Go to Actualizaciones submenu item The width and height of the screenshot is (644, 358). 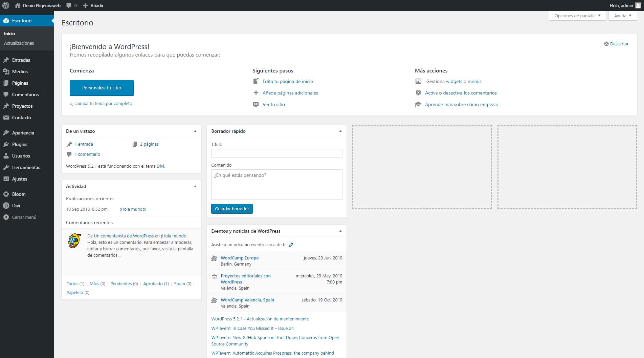pyautogui.click(x=19, y=43)
